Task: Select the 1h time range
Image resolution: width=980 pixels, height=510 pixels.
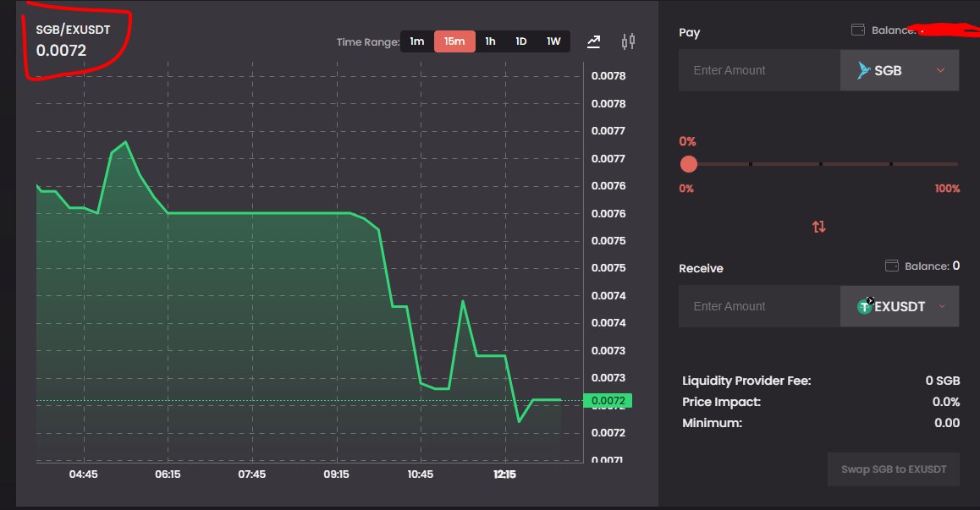Action: 491,41
